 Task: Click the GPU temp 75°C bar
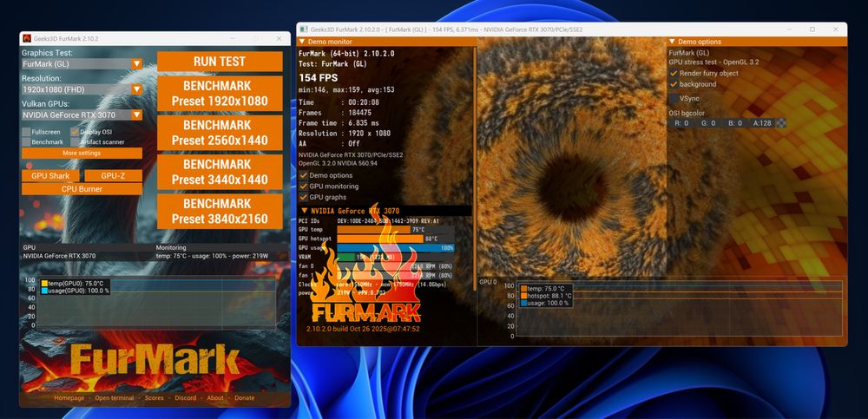(395, 230)
